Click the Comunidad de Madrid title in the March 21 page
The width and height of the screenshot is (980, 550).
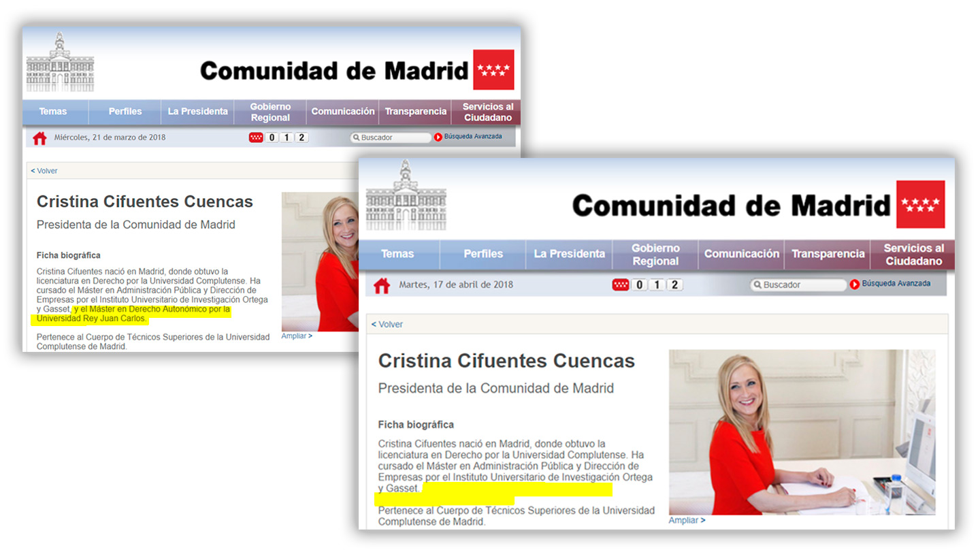(x=334, y=71)
